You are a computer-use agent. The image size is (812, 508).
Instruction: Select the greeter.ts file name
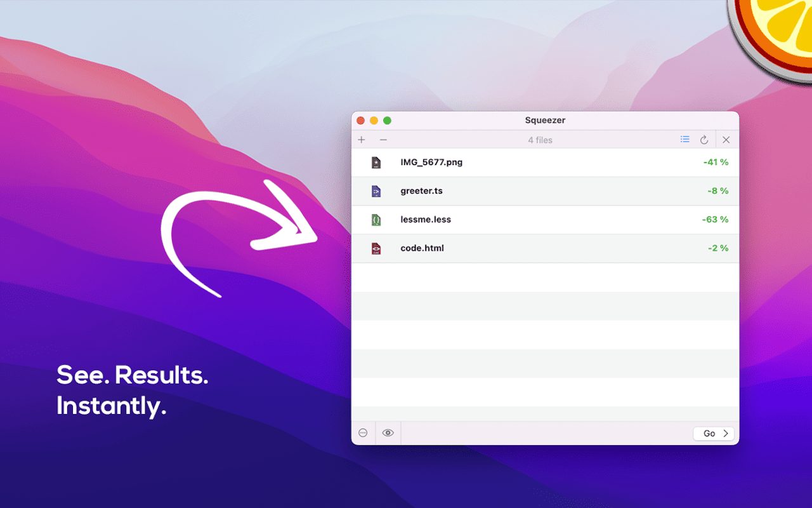tap(421, 191)
